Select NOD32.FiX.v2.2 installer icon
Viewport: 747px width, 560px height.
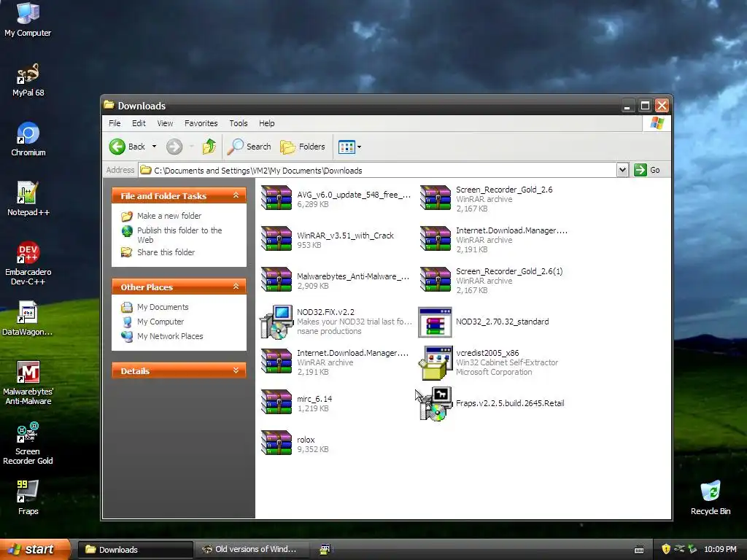[x=276, y=322]
